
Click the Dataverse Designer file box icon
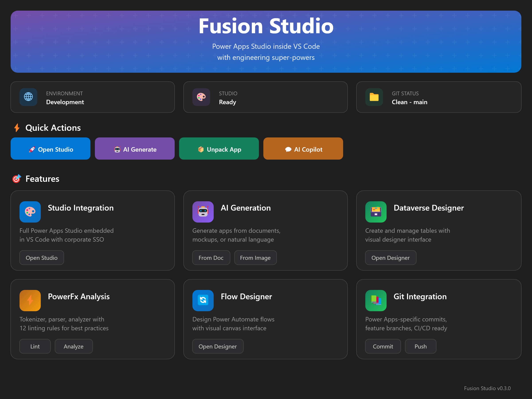376,212
